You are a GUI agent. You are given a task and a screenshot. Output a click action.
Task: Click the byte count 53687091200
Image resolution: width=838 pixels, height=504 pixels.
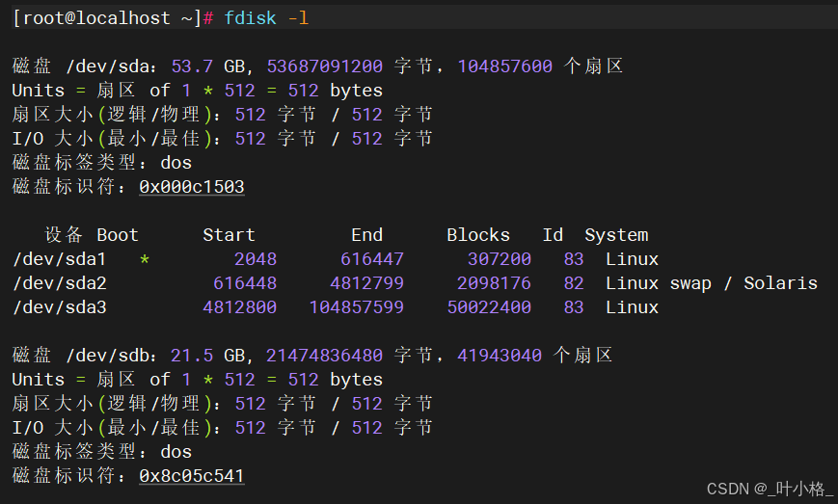coord(324,66)
